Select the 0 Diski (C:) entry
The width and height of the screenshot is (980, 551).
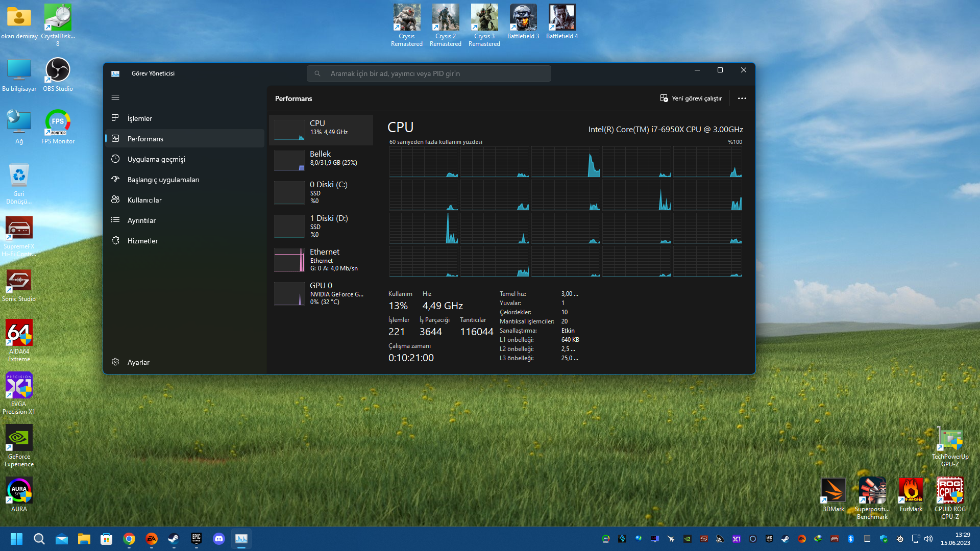321,192
